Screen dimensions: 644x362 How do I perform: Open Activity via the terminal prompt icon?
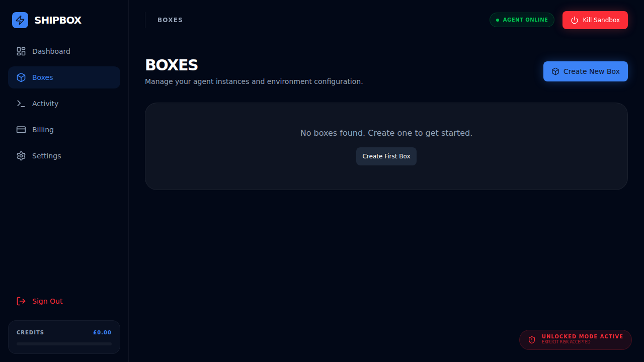coord(21,103)
